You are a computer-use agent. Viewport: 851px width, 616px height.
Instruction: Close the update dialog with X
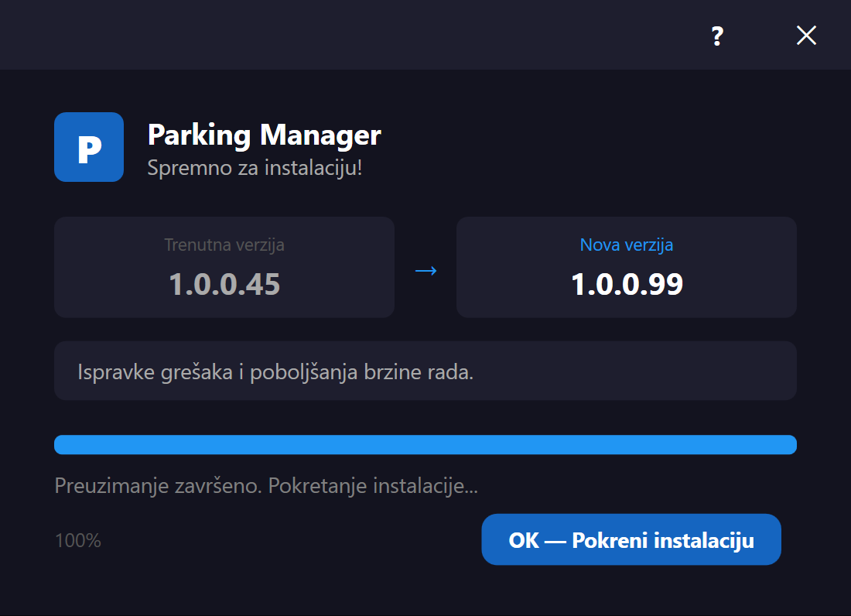coord(806,36)
